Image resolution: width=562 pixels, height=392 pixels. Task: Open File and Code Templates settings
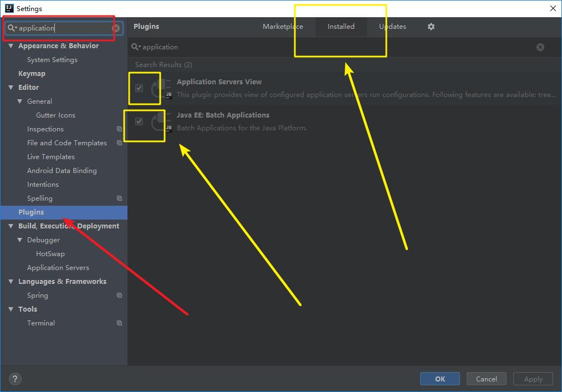tap(67, 142)
